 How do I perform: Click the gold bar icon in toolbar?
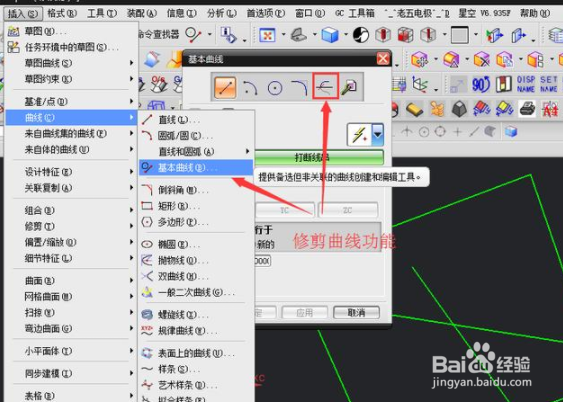(414, 109)
